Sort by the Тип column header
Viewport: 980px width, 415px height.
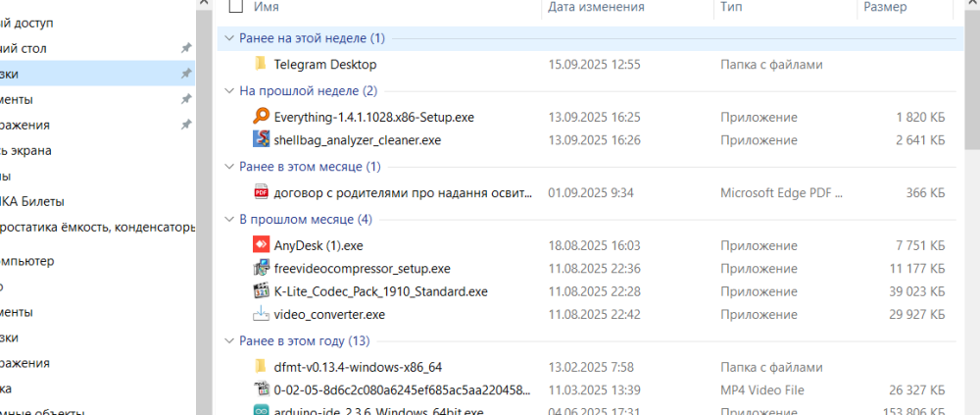point(730,7)
